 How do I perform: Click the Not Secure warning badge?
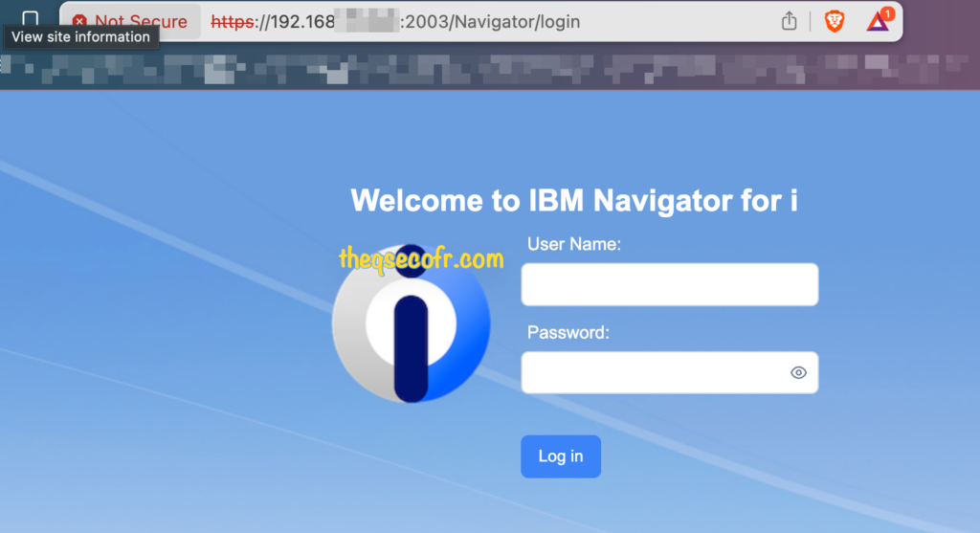coord(130,22)
